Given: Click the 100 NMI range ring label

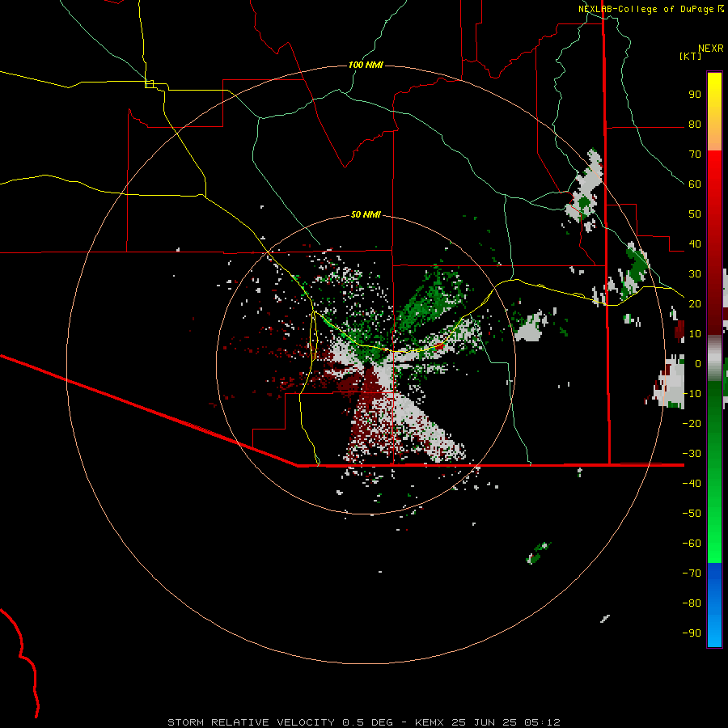Looking at the screenshot, I should [x=366, y=65].
